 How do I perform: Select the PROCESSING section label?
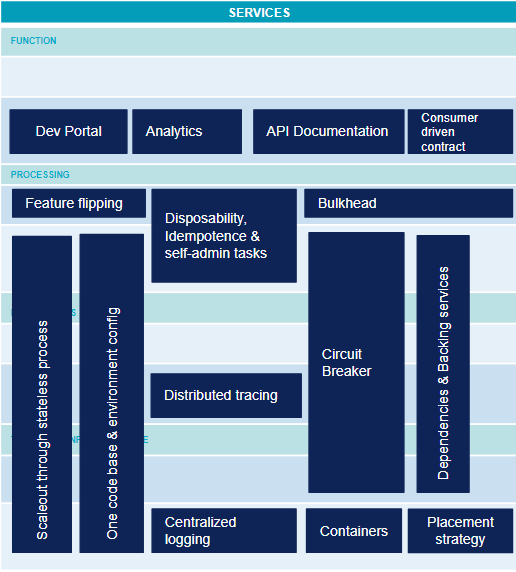[40, 175]
